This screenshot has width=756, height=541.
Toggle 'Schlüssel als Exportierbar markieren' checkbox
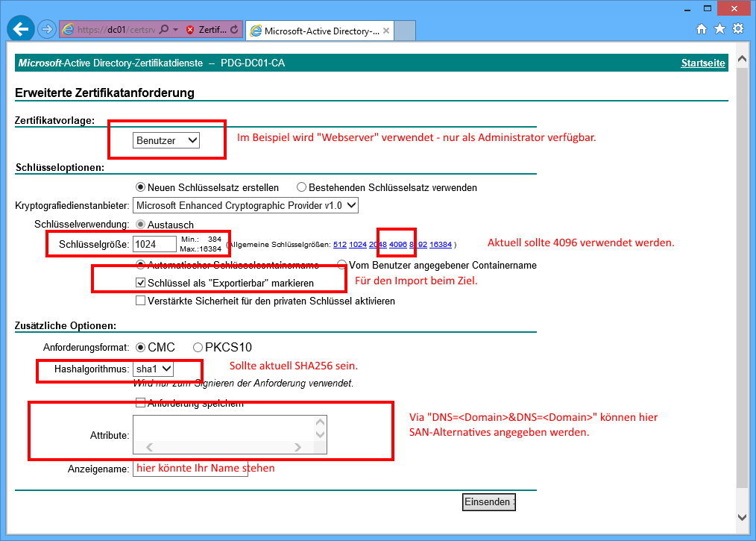point(140,284)
